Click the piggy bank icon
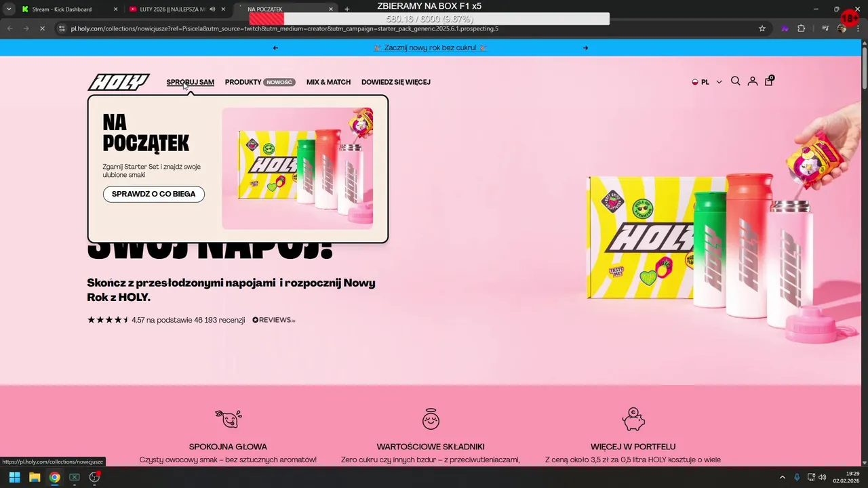Screen dimensions: 868x488 click(633, 419)
